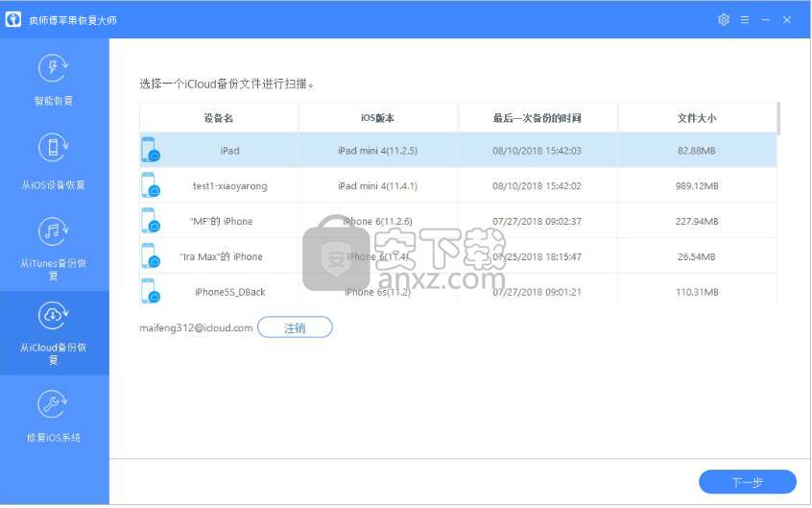The height and width of the screenshot is (508, 812).
Task: Select the iPad device name cell
Action: pyautogui.click(x=230, y=151)
